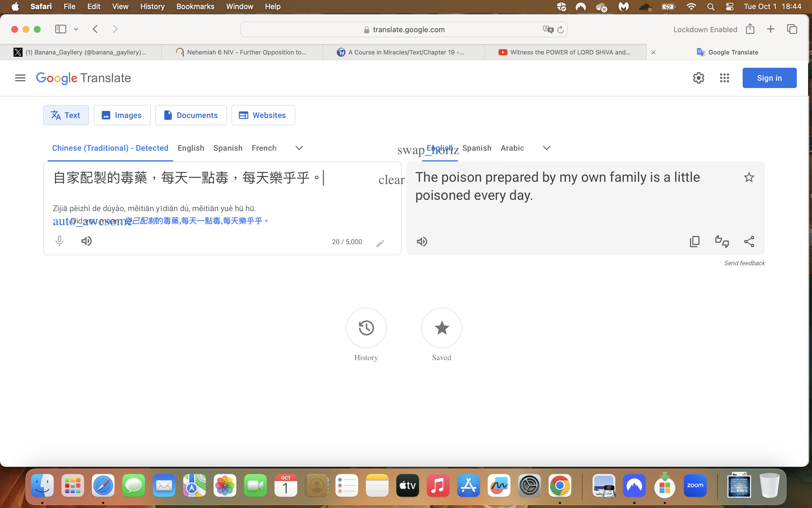Open the Zoom app in the Dock

pyautogui.click(x=695, y=485)
